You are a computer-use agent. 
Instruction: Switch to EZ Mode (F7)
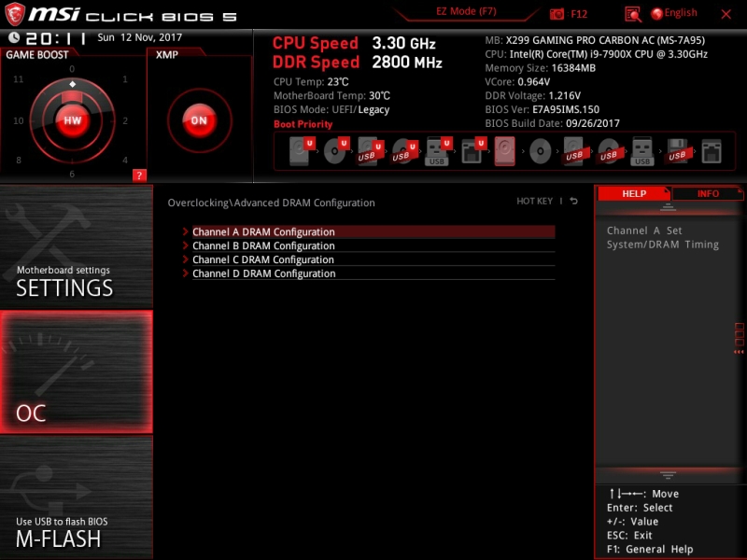click(466, 11)
